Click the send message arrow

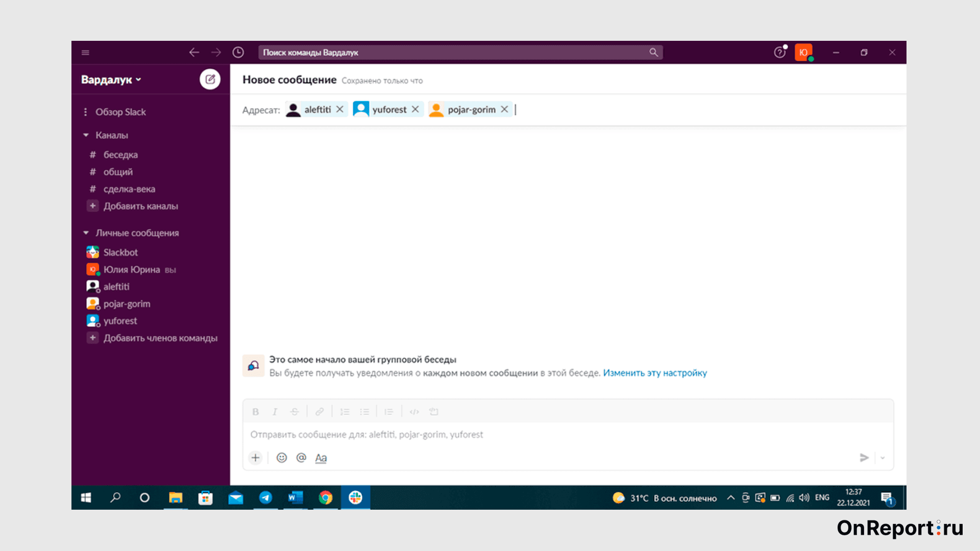click(x=864, y=458)
